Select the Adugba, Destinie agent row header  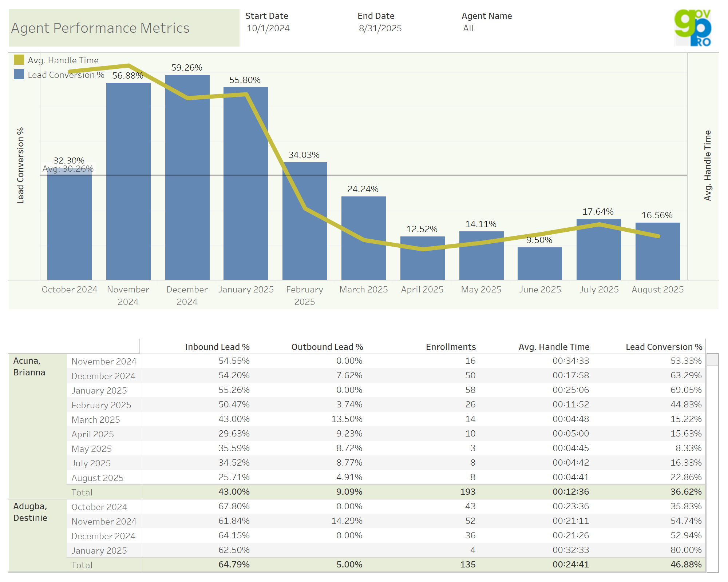(30, 512)
